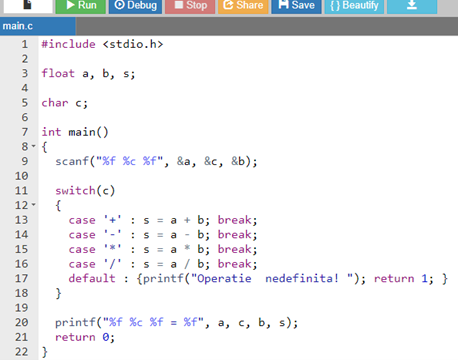
Task: Click line number 17 in gutter
Action: point(21,278)
